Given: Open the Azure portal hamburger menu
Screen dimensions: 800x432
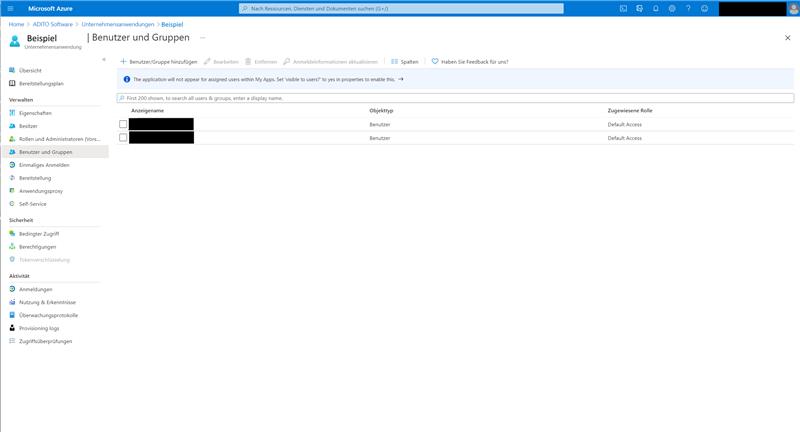Looking at the screenshot, I should pos(10,9).
